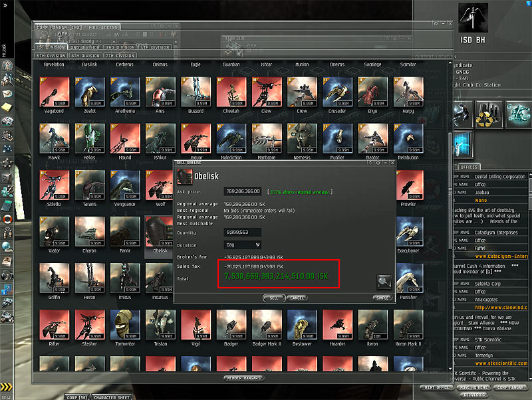Open the blue grid-wall station service icon
This screenshot has width=532, height=400.
tap(463, 145)
